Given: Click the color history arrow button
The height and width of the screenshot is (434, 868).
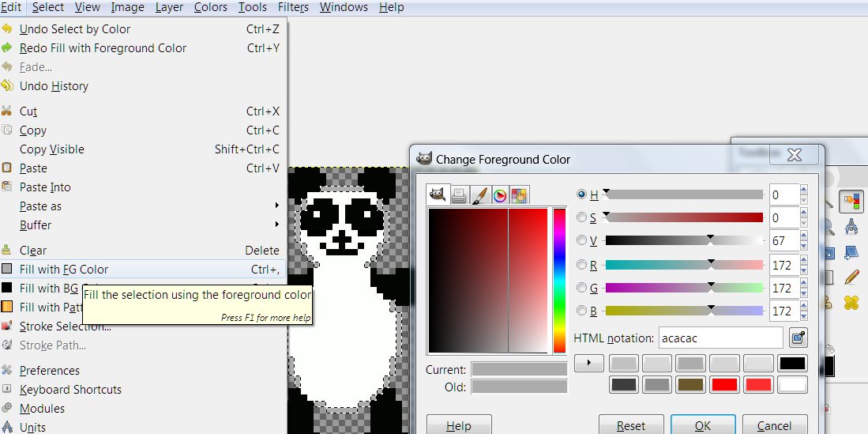Looking at the screenshot, I should (x=589, y=364).
